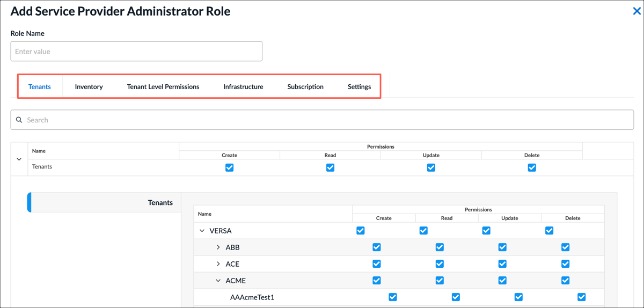Uncheck Create permission for top Tenants row

pos(230,167)
